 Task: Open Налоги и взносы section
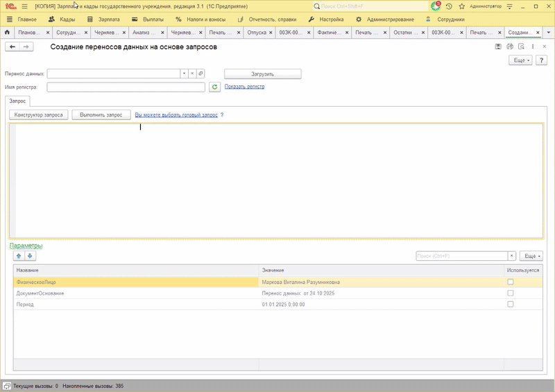pyautogui.click(x=200, y=19)
